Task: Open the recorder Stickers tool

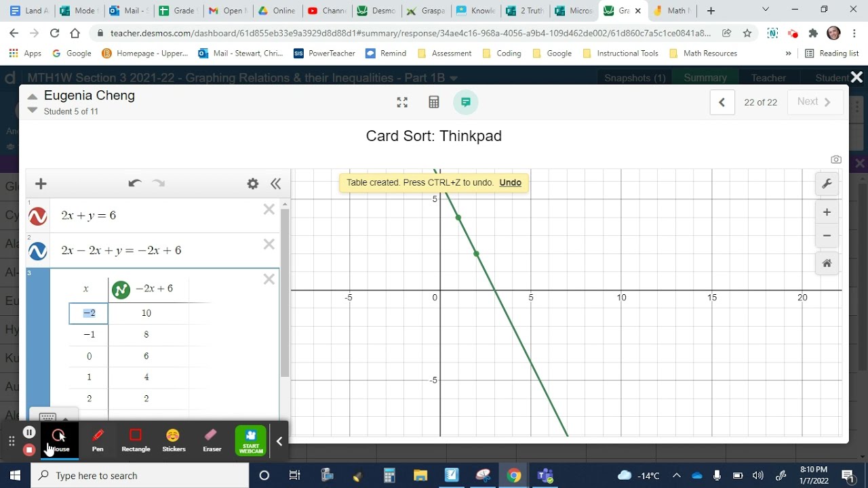Action: [x=174, y=441]
